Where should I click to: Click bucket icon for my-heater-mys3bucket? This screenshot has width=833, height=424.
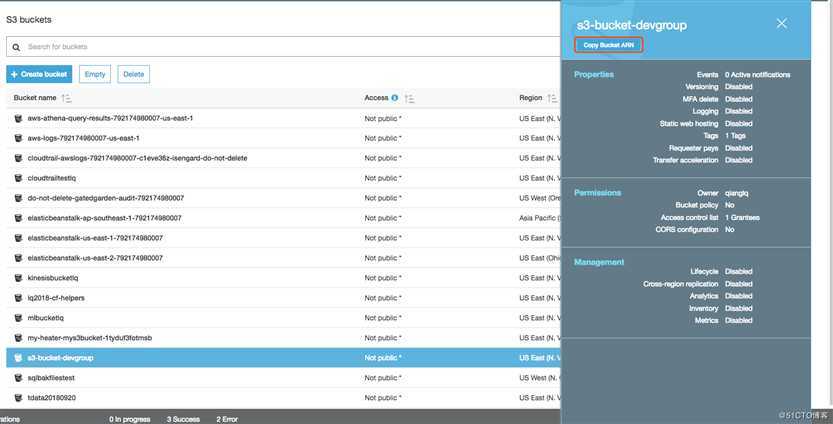[19, 338]
